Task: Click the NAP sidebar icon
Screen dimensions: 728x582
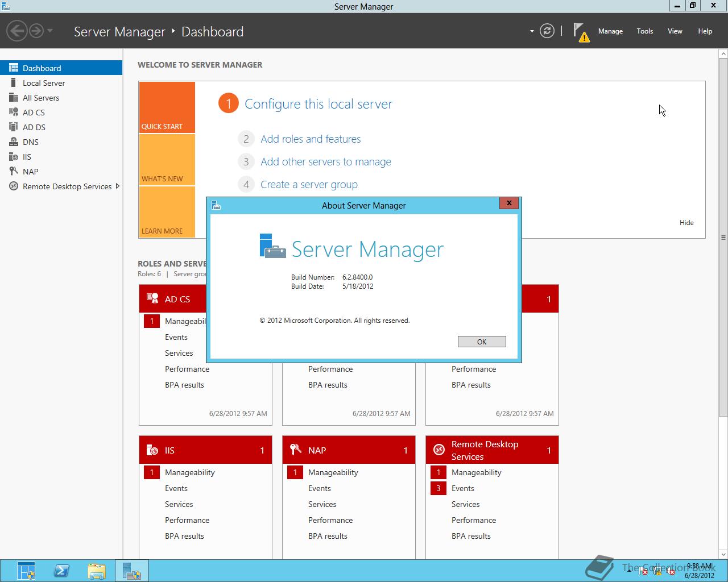Action: point(14,171)
